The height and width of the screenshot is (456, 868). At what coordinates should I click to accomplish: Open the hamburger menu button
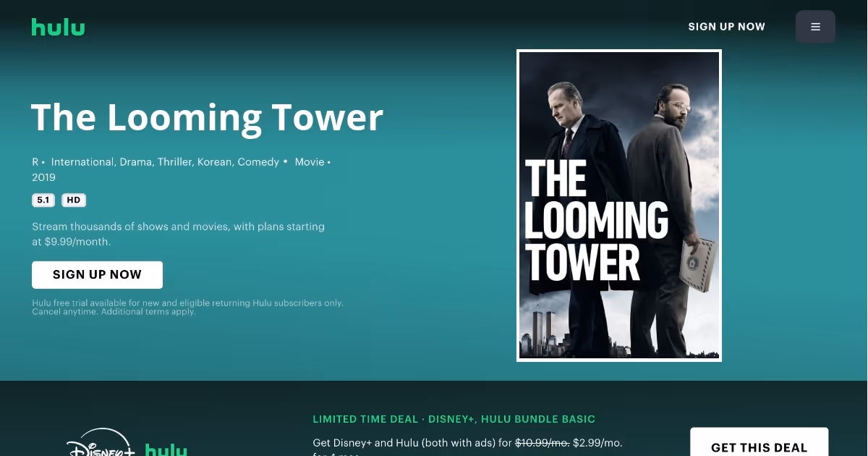pyautogui.click(x=815, y=27)
